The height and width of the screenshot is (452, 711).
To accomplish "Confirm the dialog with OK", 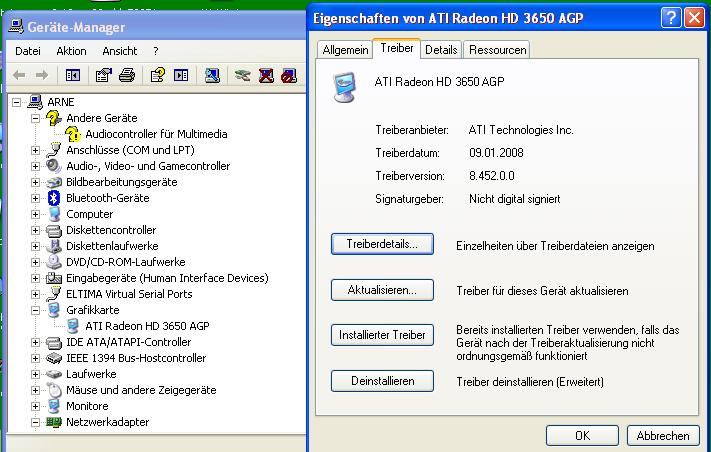I will coord(582,435).
